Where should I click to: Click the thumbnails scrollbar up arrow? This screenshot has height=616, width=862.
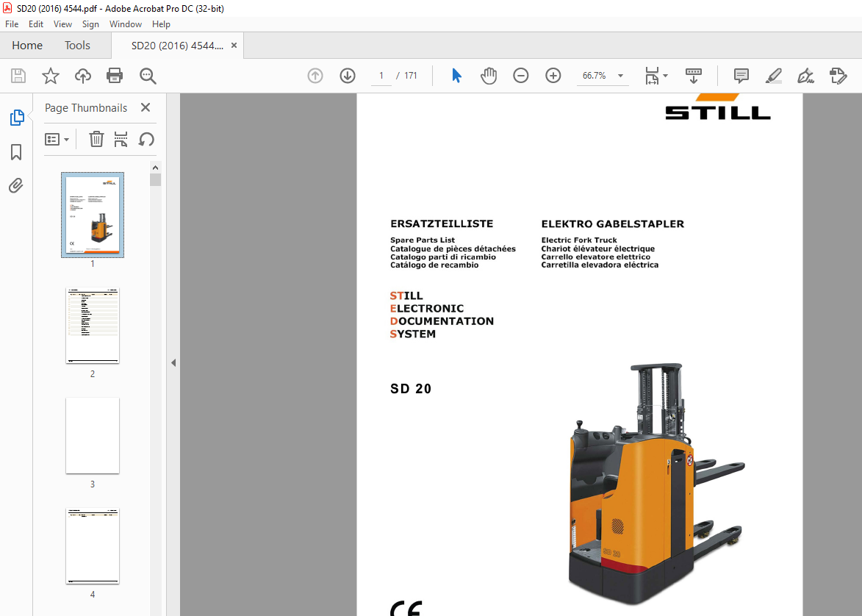[155, 167]
